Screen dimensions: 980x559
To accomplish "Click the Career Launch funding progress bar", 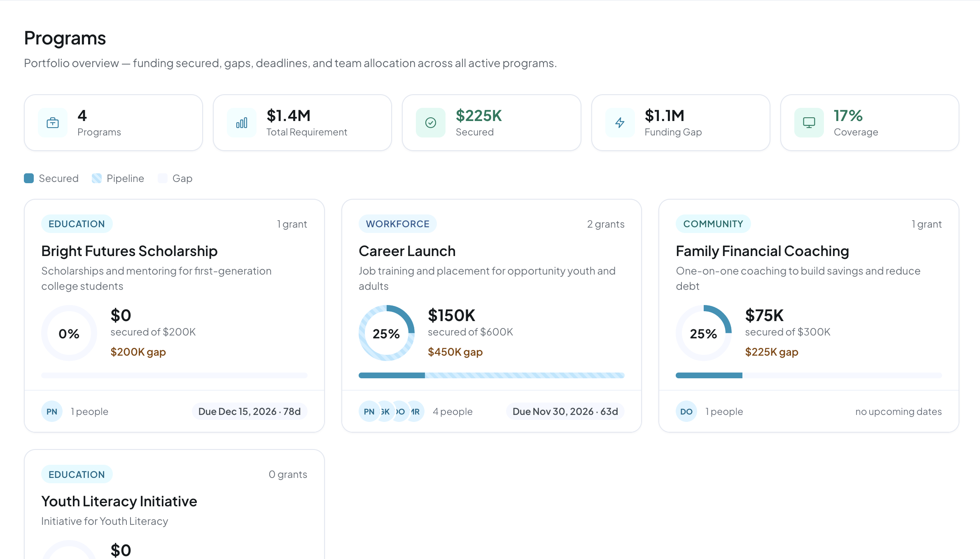I will [491, 375].
